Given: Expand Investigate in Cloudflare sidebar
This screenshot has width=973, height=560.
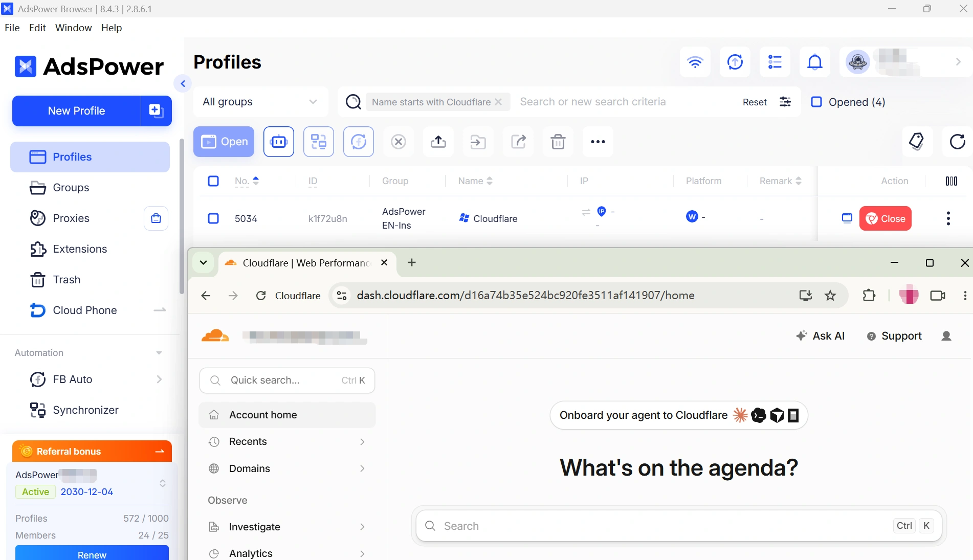Looking at the screenshot, I should (x=362, y=527).
